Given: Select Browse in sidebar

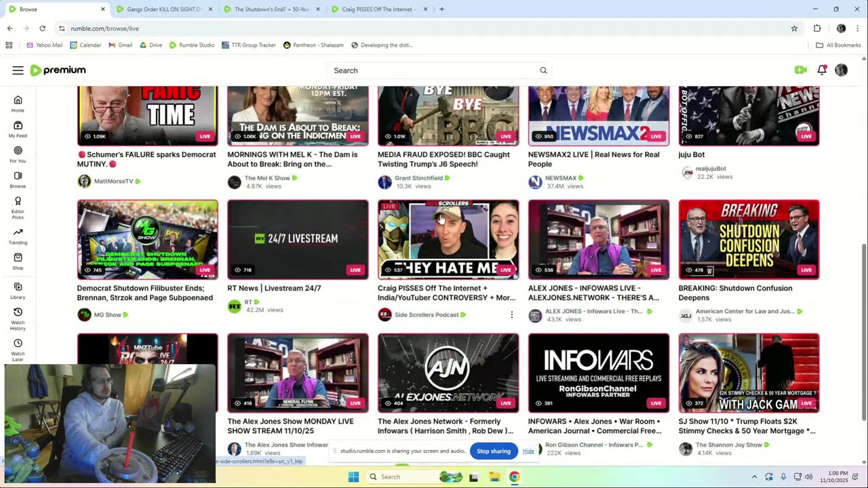Looking at the screenshot, I should coord(18,180).
